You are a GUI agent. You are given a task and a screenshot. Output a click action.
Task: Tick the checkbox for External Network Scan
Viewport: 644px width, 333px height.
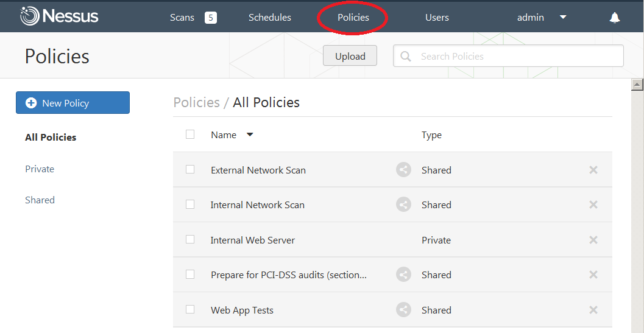click(189, 169)
